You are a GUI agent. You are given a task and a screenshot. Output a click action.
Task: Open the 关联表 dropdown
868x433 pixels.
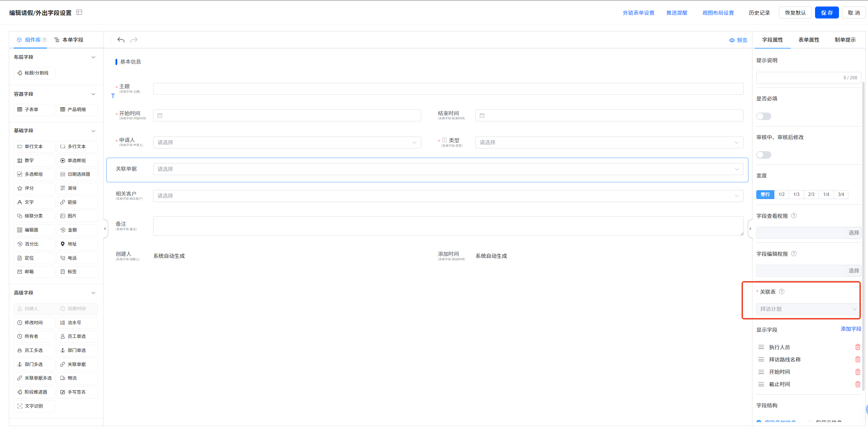(808, 309)
